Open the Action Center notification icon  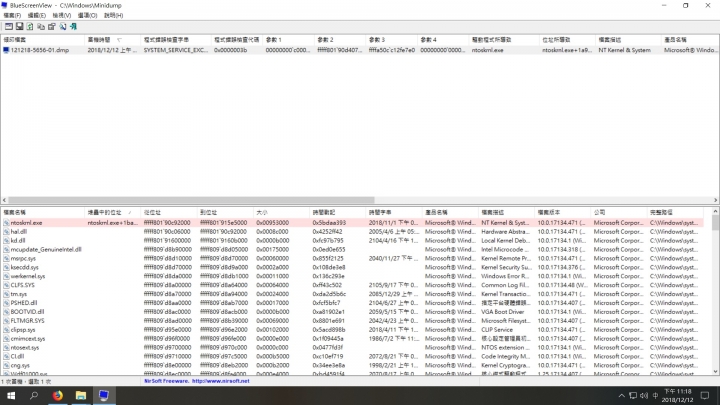(x=705, y=395)
